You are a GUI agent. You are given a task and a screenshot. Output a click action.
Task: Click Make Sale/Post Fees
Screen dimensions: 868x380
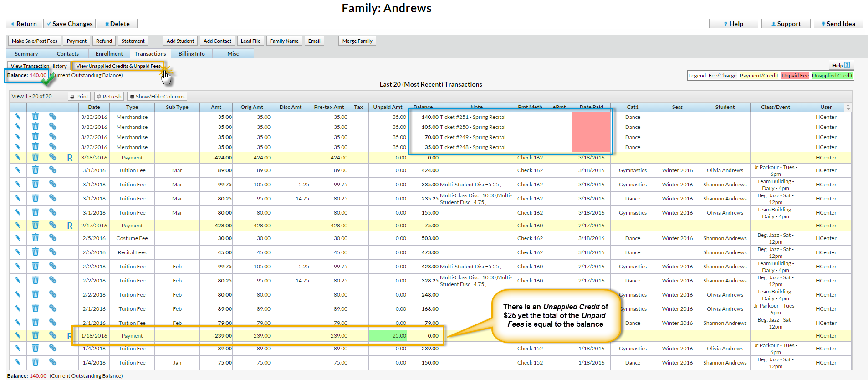point(35,41)
